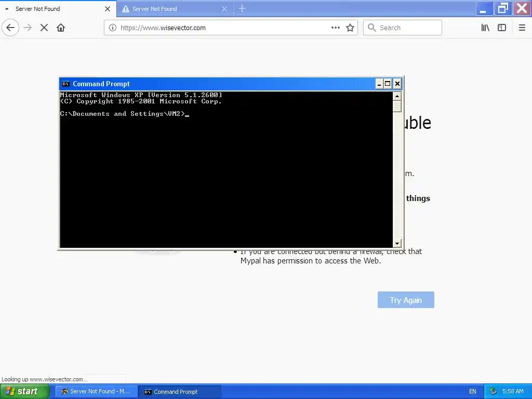Click the Command Prompt scrollbar thumb

[x=397, y=106]
